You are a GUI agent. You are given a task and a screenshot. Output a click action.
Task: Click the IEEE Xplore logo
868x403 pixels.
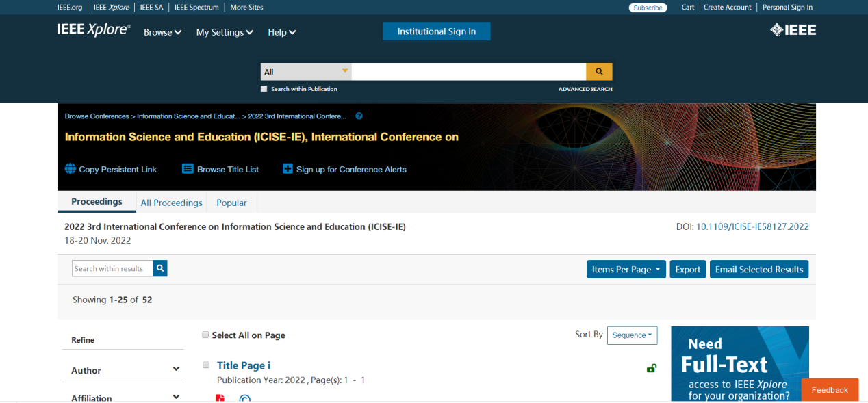(94, 30)
